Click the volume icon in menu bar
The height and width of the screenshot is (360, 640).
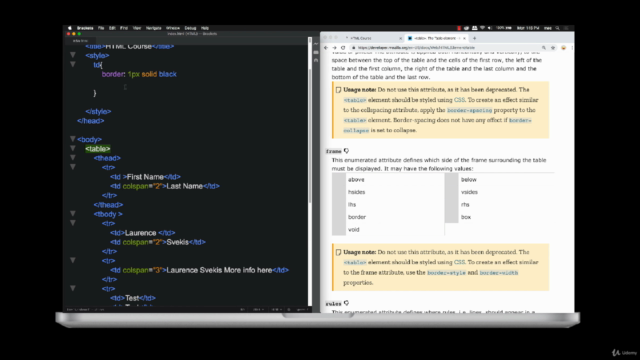490,28
